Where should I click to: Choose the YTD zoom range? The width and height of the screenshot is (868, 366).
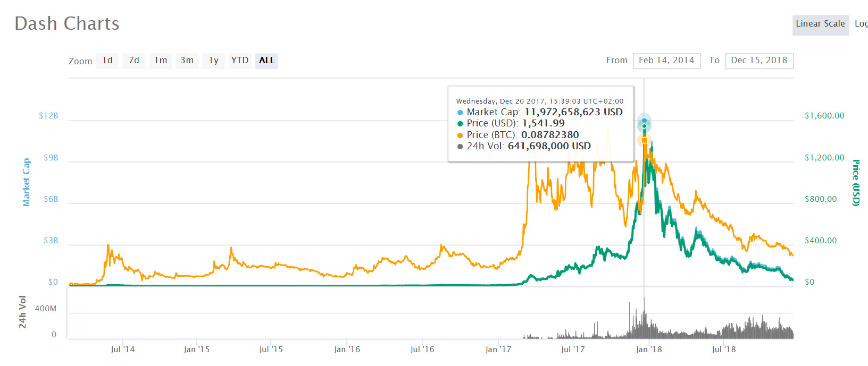240,61
